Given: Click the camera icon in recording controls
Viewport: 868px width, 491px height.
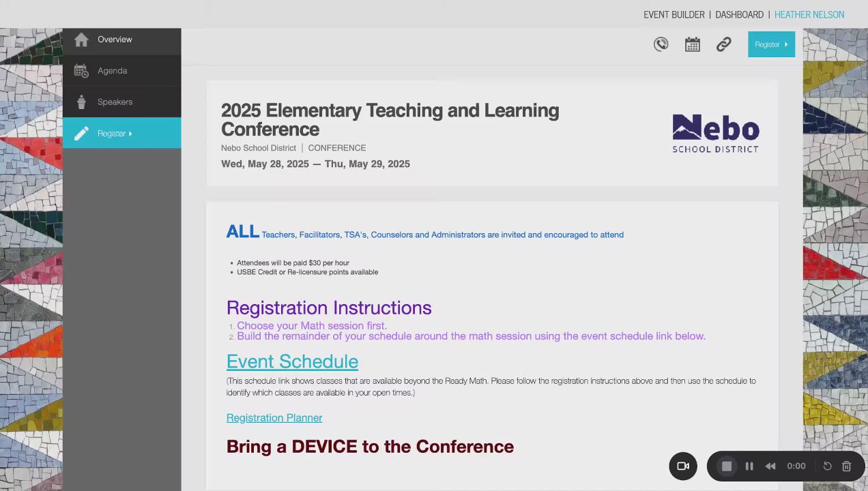Looking at the screenshot, I should pyautogui.click(x=683, y=466).
